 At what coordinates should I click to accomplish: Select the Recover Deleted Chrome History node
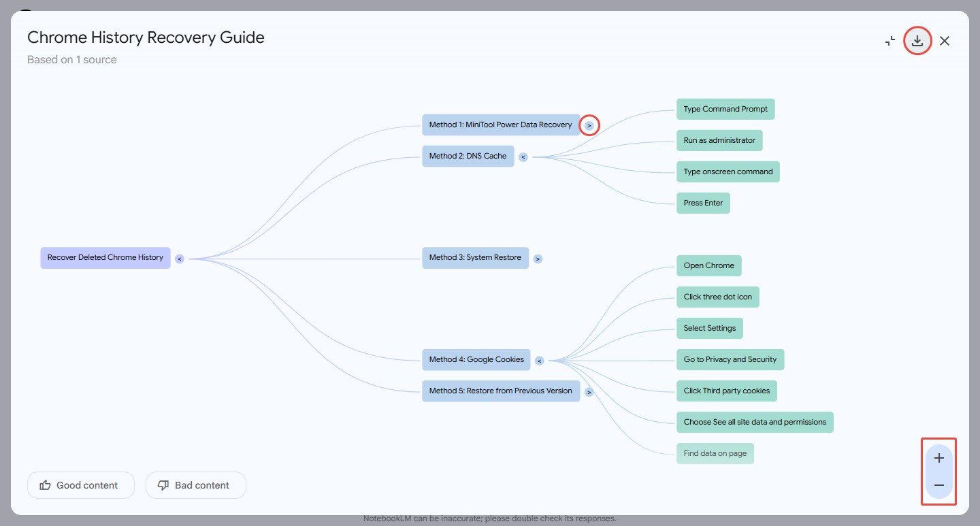[105, 258]
